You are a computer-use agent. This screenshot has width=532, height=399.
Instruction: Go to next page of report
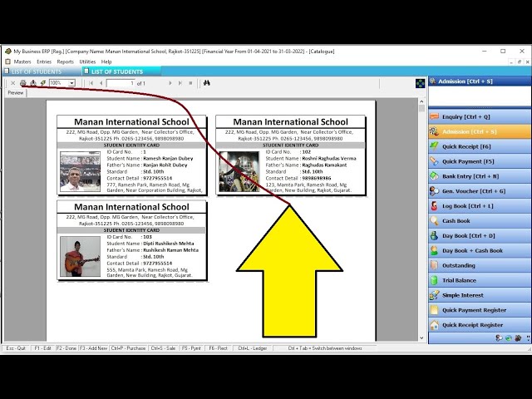coord(170,83)
